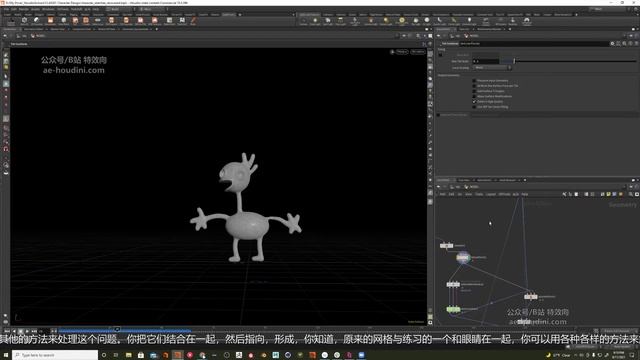Uncheck the only checked Output Geometry checkbox
This screenshot has width=640, height=360.
point(474,102)
